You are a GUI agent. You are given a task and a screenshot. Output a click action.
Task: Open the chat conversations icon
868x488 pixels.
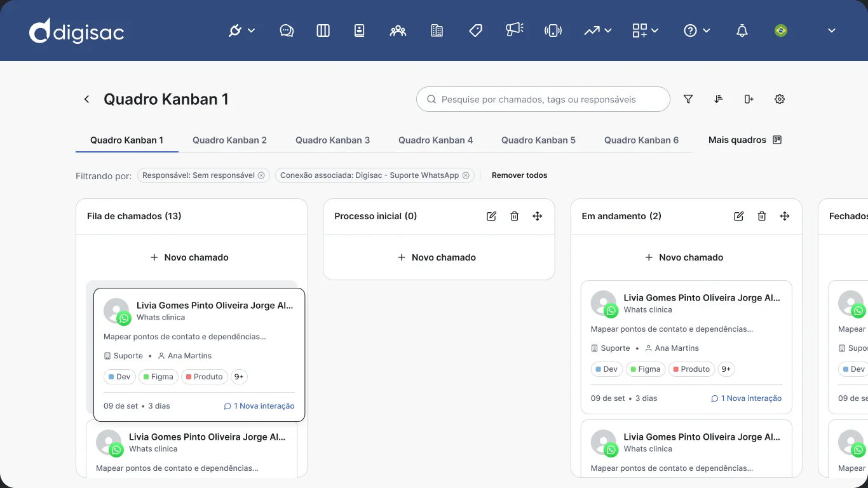(x=287, y=30)
